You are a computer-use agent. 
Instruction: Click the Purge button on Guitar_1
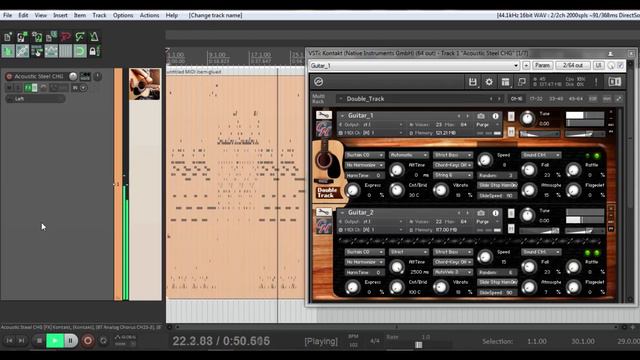(x=482, y=125)
